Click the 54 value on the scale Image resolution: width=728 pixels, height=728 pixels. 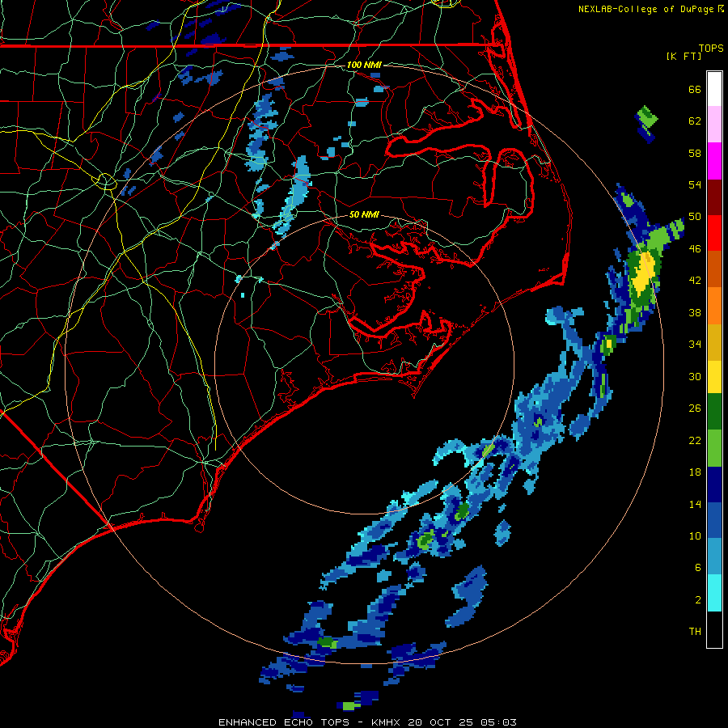(695, 184)
